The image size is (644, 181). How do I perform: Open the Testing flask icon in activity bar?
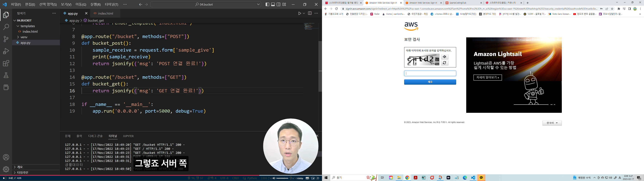click(6, 75)
